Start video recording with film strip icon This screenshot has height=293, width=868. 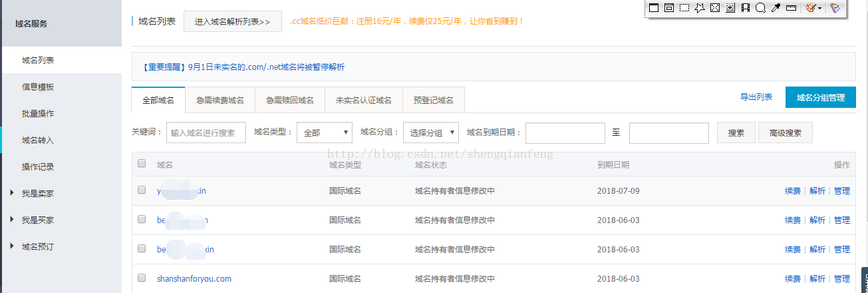[746, 8]
